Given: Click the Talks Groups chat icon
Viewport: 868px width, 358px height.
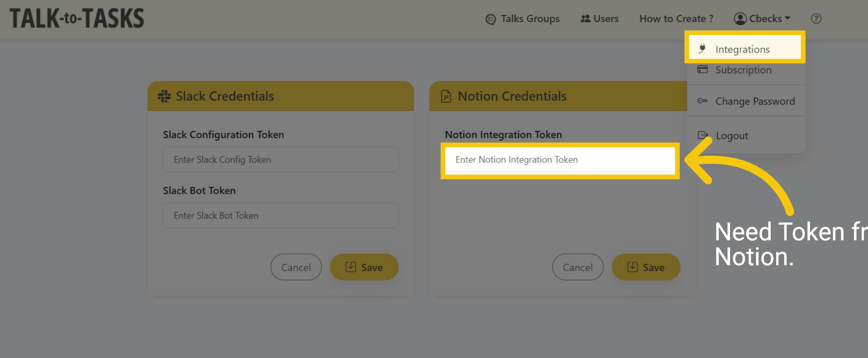Looking at the screenshot, I should click(x=491, y=19).
